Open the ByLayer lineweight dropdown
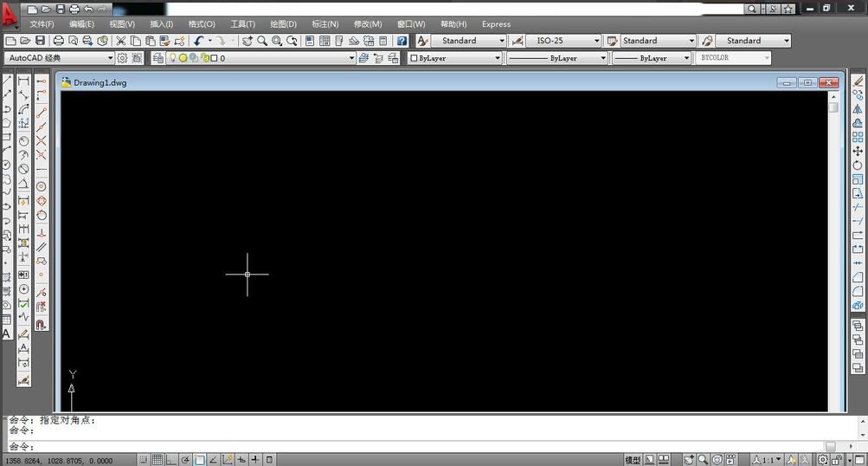The width and height of the screenshot is (868, 466). (x=686, y=58)
